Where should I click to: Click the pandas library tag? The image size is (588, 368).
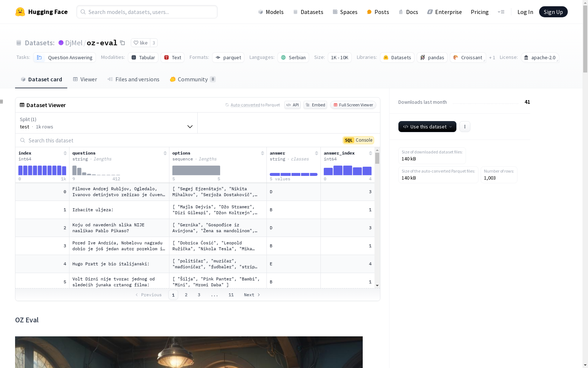[432, 57]
